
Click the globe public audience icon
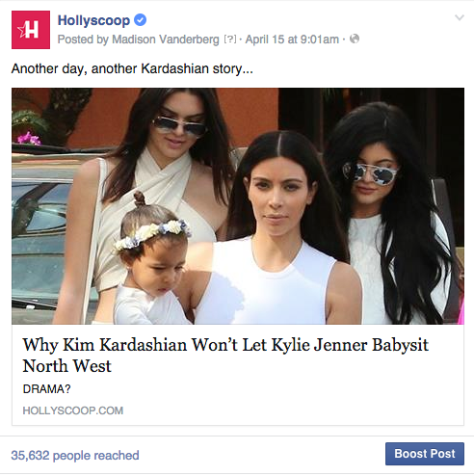pos(355,39)
